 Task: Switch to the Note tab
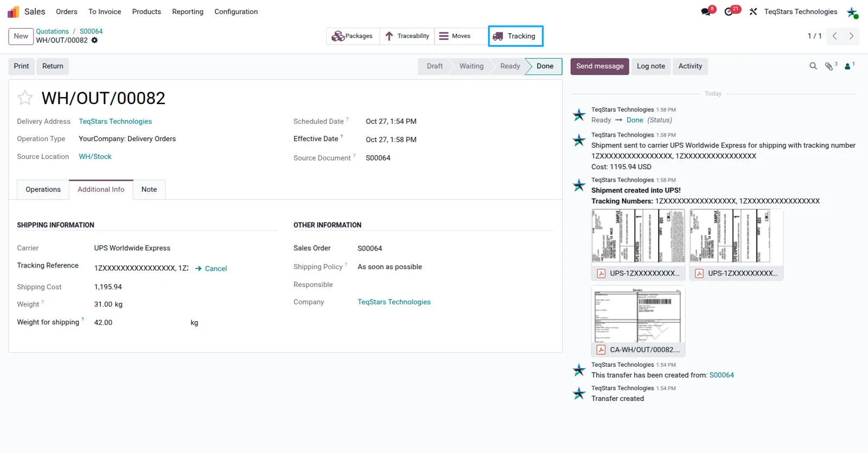[149, 189]
